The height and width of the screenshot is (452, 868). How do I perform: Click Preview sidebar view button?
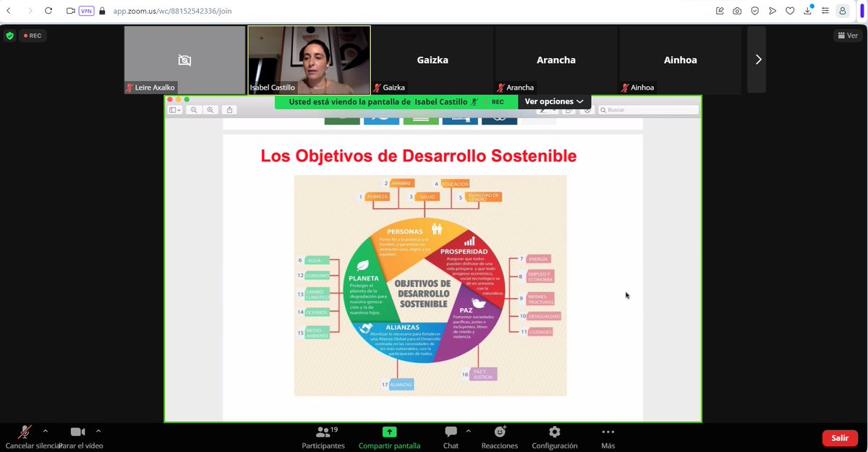[175, 110]
